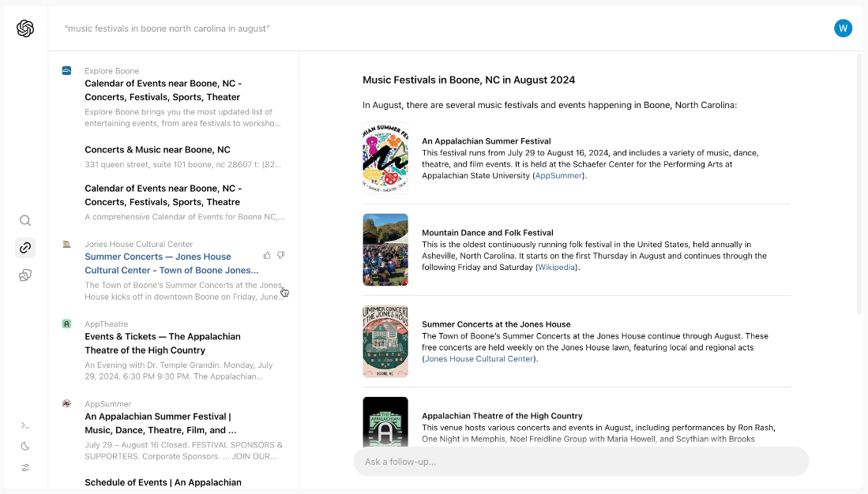Click the 'AppSummer' source label

tap(108, 404)
